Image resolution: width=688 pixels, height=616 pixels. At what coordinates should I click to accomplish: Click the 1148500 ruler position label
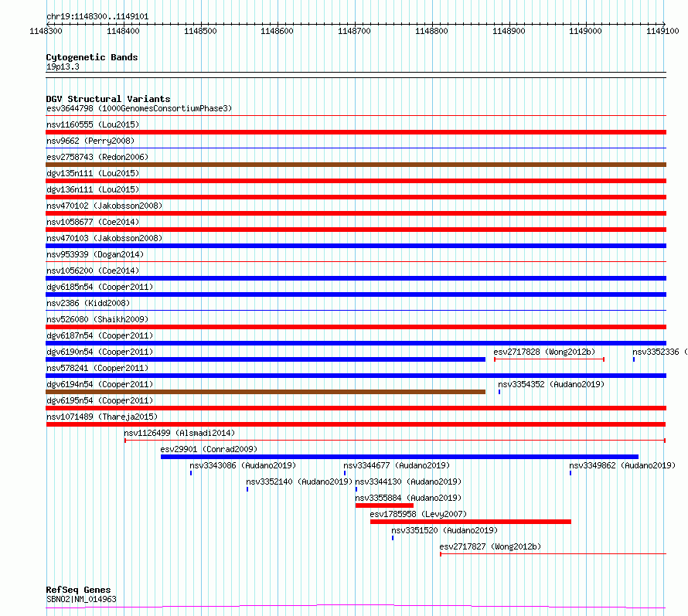pos(200,31)
